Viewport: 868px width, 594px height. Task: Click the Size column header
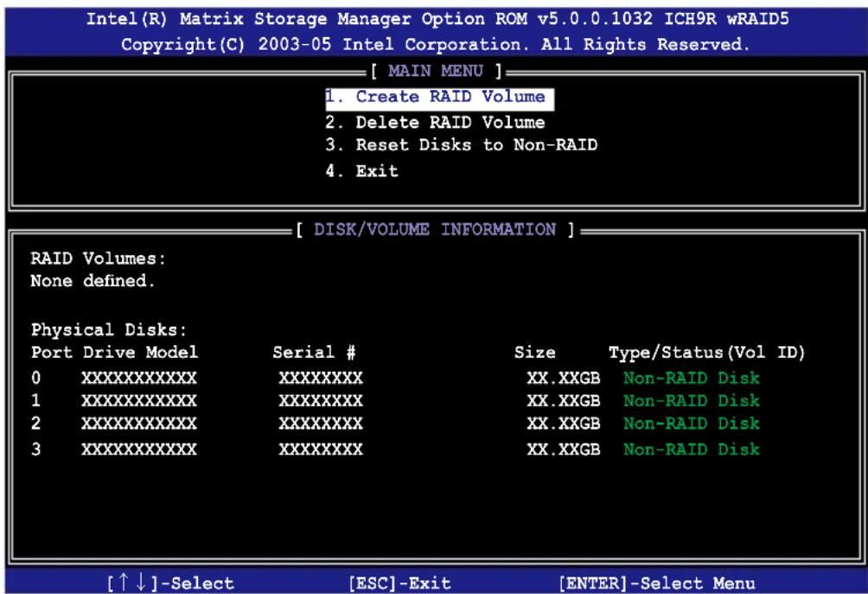[535, 353]
